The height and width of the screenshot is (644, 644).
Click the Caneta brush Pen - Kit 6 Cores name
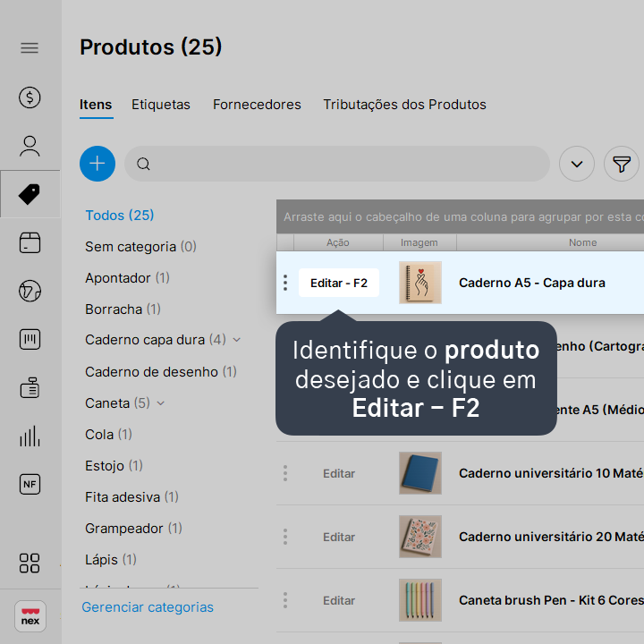[551, 600]
